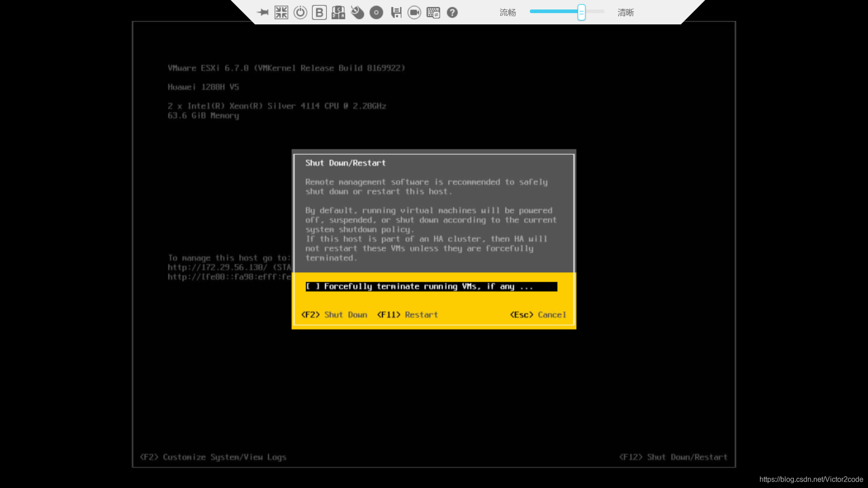Viewport: 868px width, 488px height.
Task: Open the C-D-A key combination icon
Action: point(338,12)
